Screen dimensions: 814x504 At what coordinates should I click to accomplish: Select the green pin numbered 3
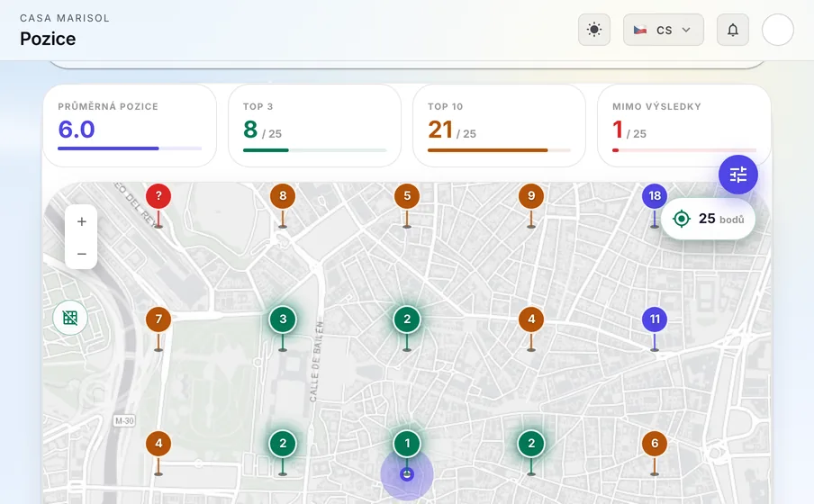click(283, 319)
